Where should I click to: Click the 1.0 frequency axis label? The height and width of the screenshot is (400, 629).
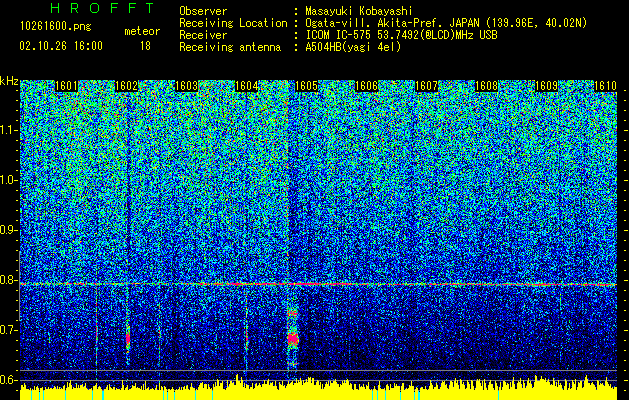pos(9,180)
